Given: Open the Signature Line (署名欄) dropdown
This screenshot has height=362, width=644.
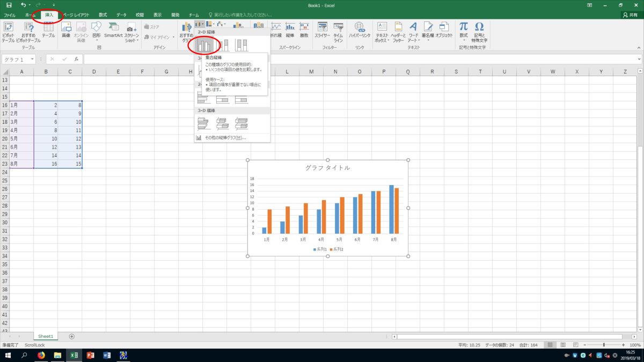Looking at the screenshot, I should click(428, 32).
